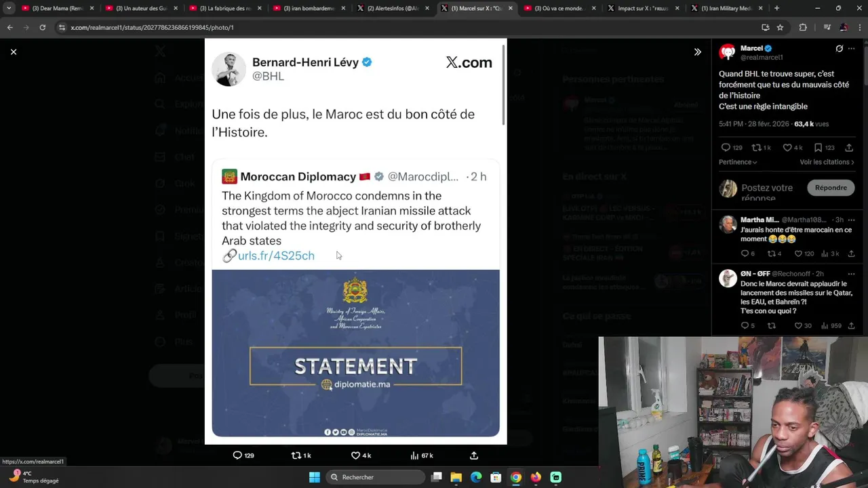Click share icon under the photo
The image size is (868, 488).
click(474, 455)
